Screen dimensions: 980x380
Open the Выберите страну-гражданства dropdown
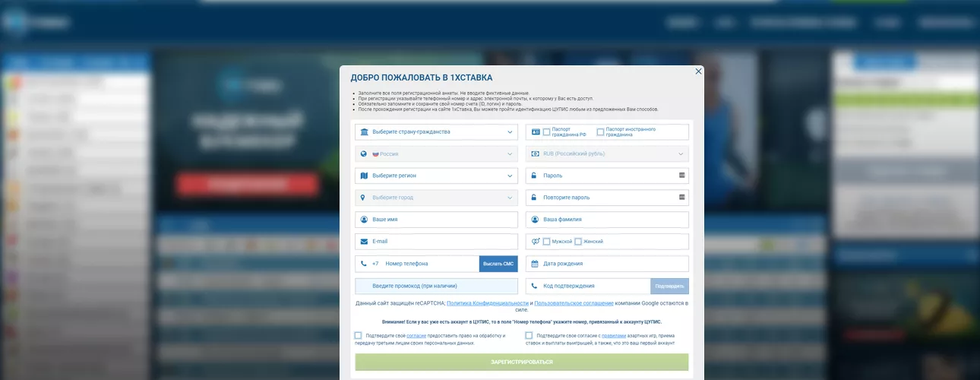tap(436, 132)
